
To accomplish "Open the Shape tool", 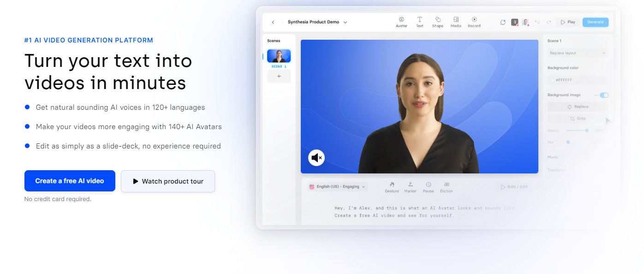I will [438, 22].
